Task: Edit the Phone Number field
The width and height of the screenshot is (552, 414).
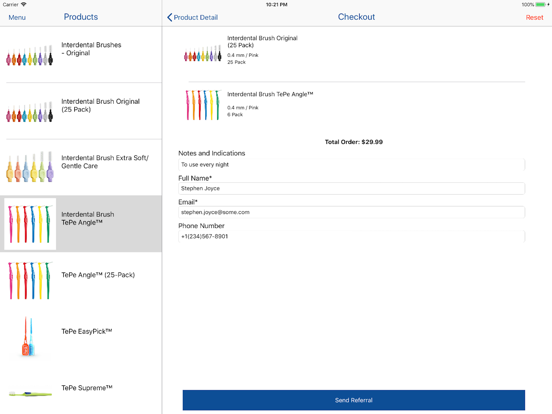Action: pyautogui.click(x=351, y=236)
